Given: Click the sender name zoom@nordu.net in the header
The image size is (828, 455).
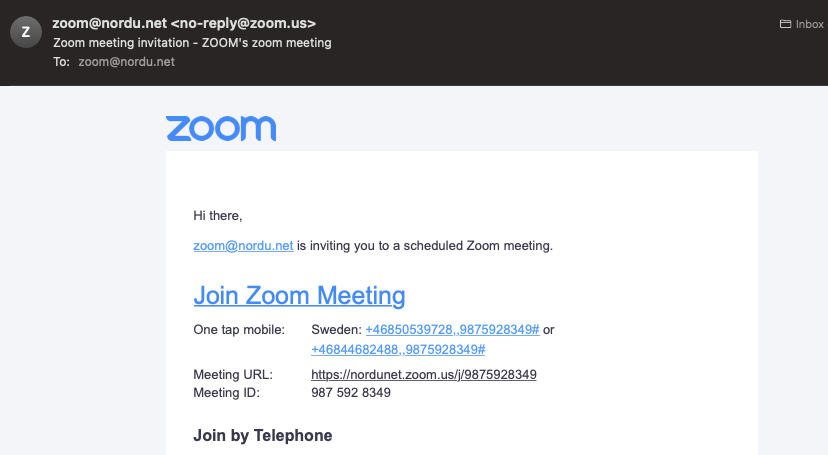Looking at the screenshot, I should [x=109, y=23].
